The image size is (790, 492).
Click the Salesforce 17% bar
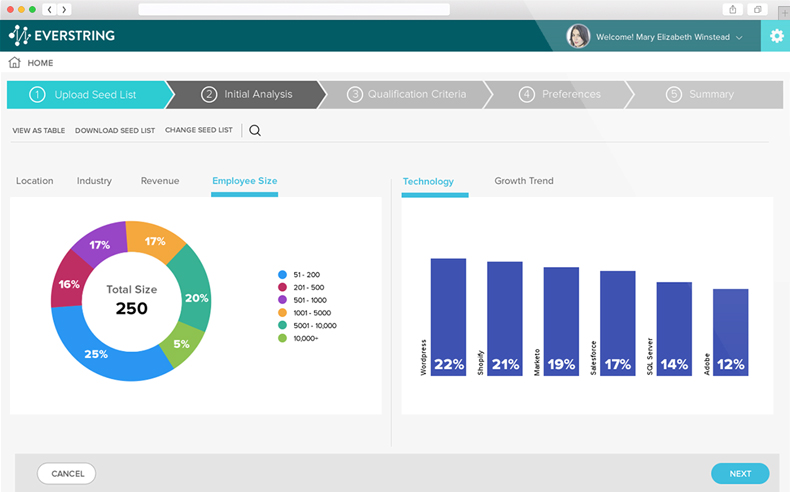pos(618,323)
